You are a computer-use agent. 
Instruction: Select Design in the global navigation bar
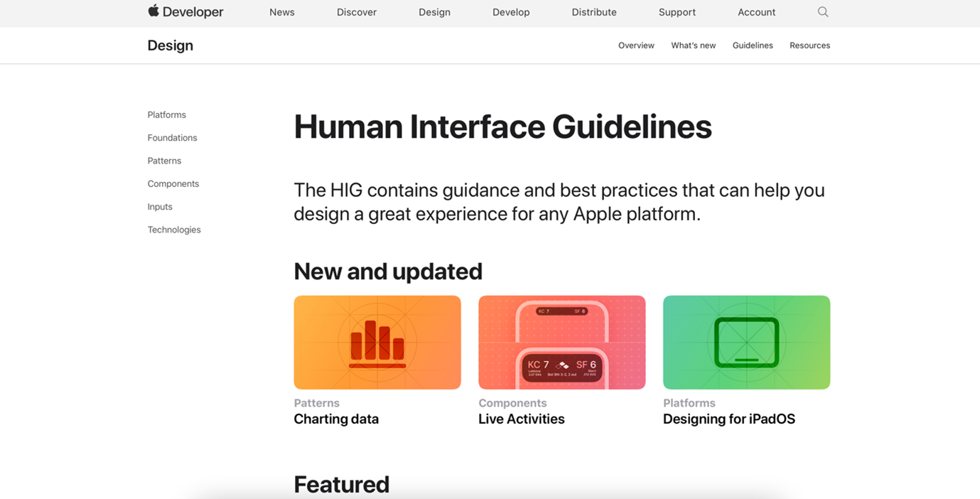click(x=434, y=12)
